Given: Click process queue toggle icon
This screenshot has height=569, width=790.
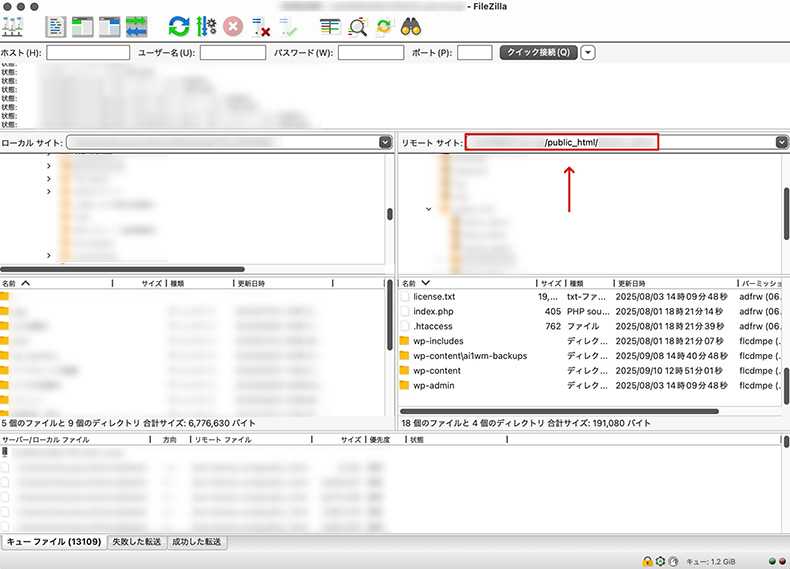Looking at the screenshot, I should pyautogui.click(x=206, y=26).
